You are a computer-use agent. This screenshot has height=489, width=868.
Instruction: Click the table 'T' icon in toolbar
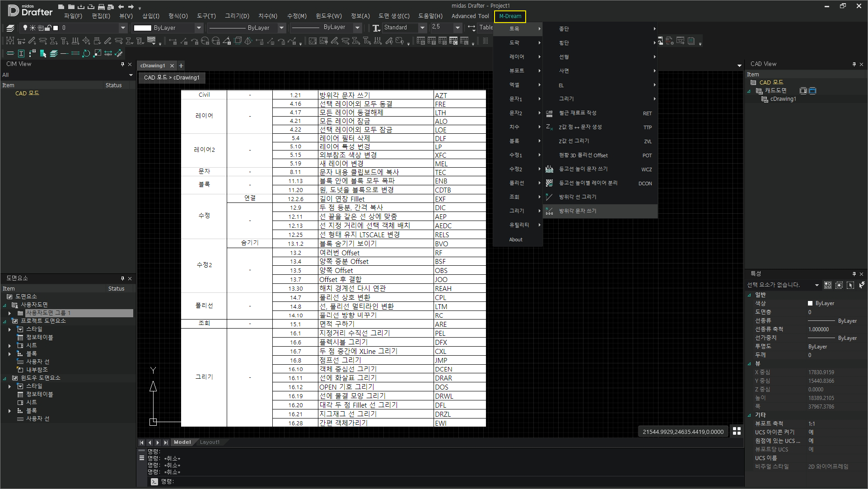click(x=432, y=41)
